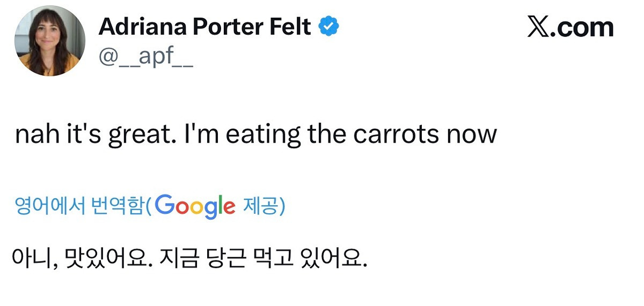Click the first name "Adriana" in display name
644x306 pixels.
(x=139, y=26)
